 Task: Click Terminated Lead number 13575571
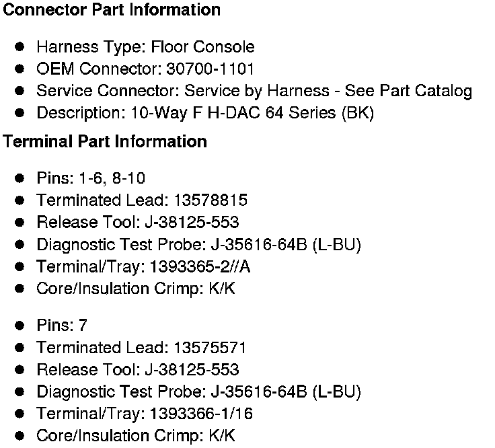(210, 348)
